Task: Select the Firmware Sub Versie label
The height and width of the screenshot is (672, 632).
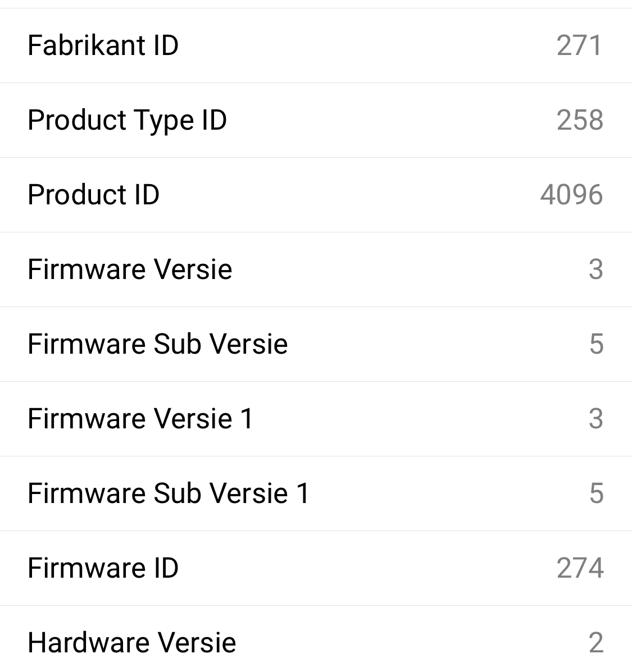Action: tap(157, 344)
